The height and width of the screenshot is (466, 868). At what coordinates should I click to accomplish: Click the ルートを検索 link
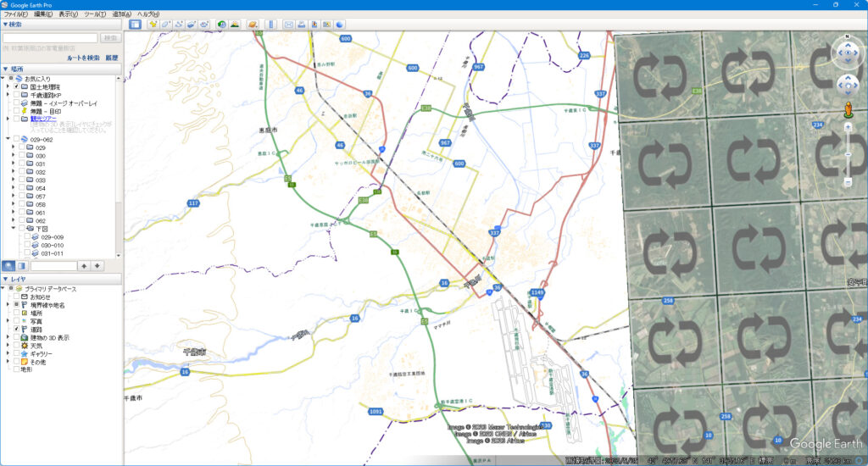click(83, 58)
